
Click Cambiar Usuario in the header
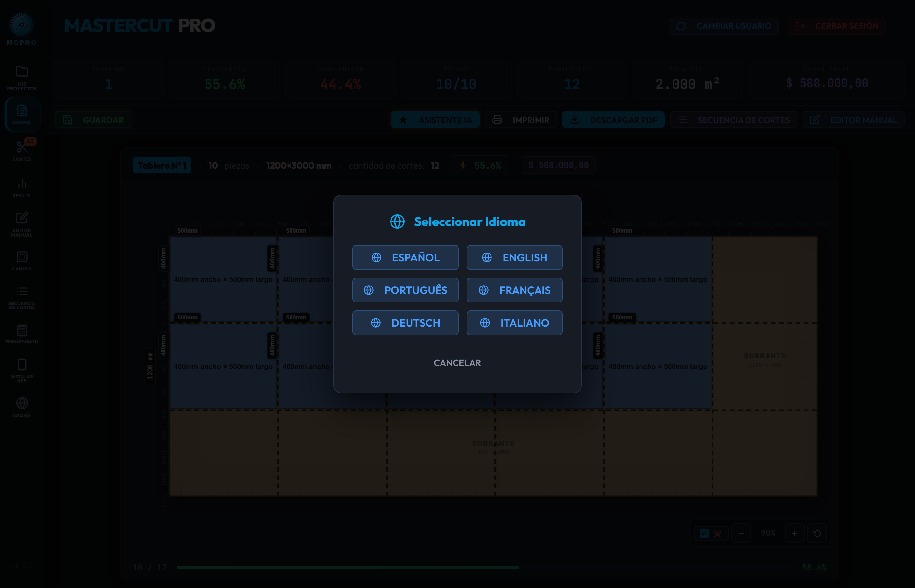pyautogui.click(x=724, y=26)
